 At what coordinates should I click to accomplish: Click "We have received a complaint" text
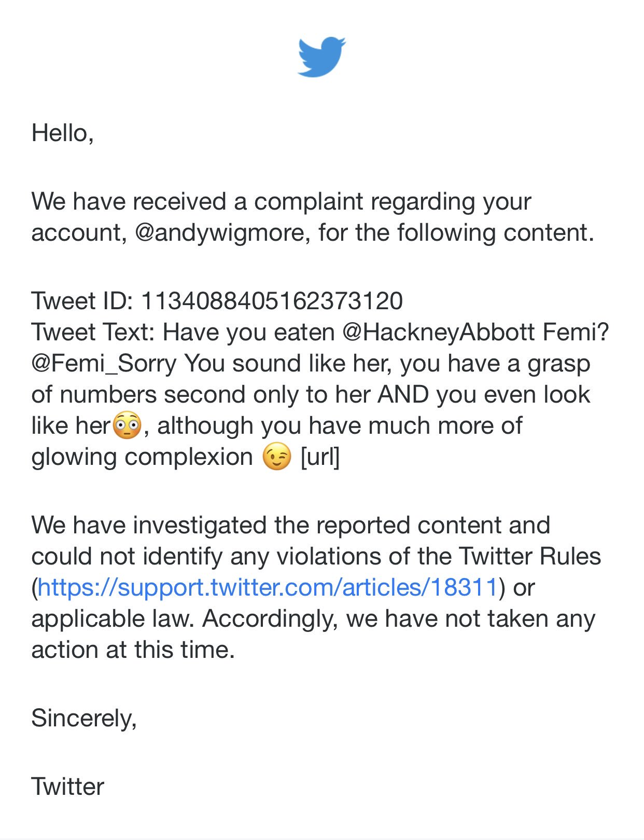[198, 201]
